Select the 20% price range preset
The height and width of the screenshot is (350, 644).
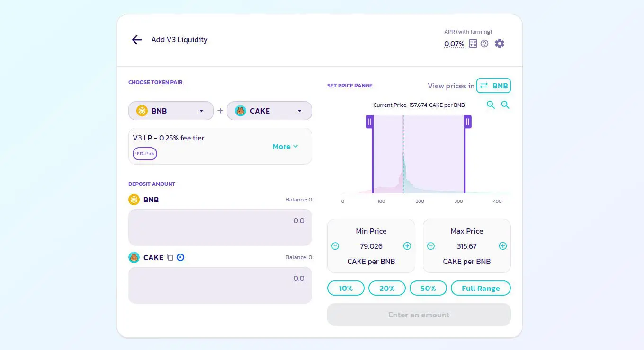387,288
